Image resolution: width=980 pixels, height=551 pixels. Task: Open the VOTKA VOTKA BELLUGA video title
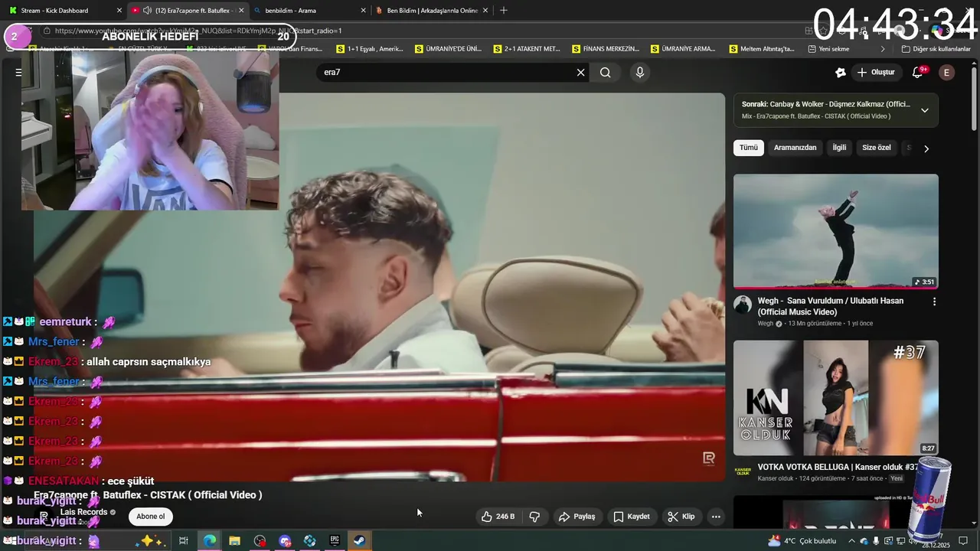(x=838, y=467)
